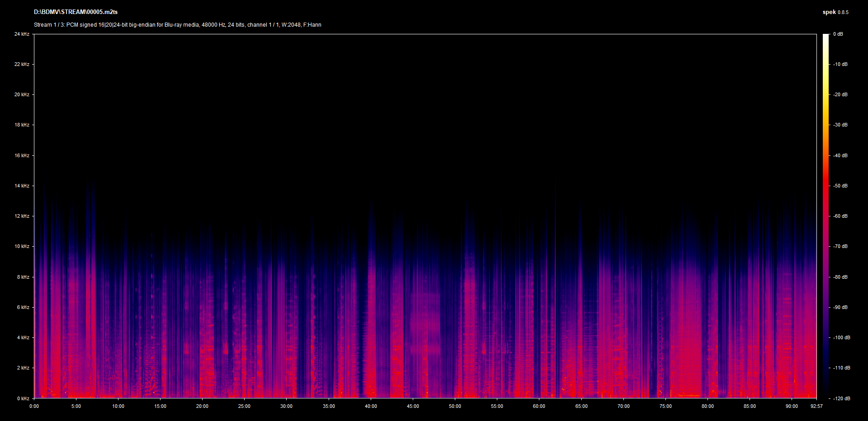
Task: Select the 75:00 time marker
Action: click(665, 406)
